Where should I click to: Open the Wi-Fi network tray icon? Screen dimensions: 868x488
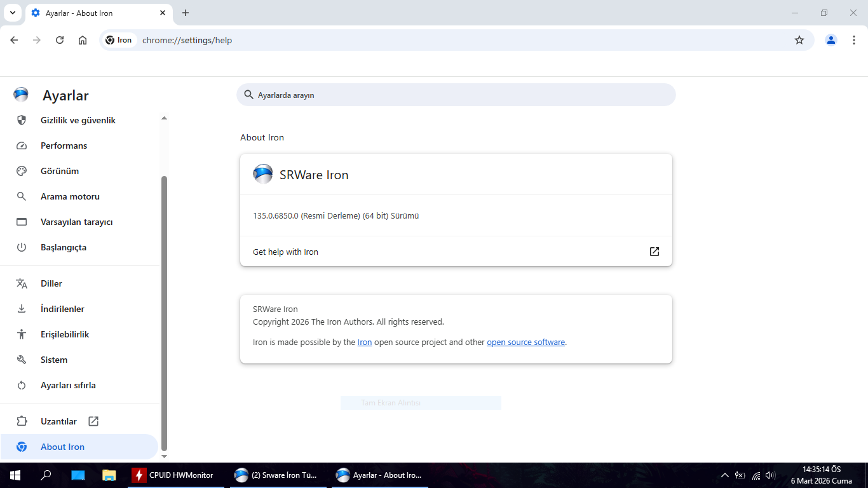tap(756, 475)
